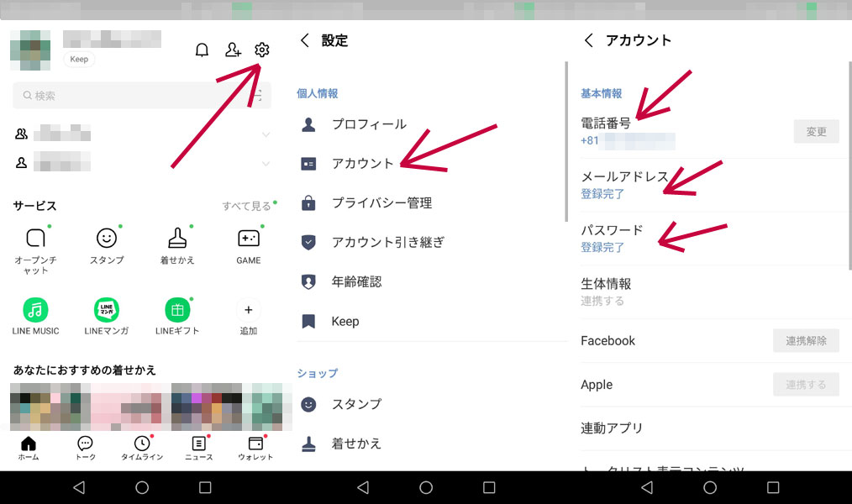Switch to the ウォレット tab
Image resolution: width=852 pixels, height=504 pixels.
[x=255, y=448]
